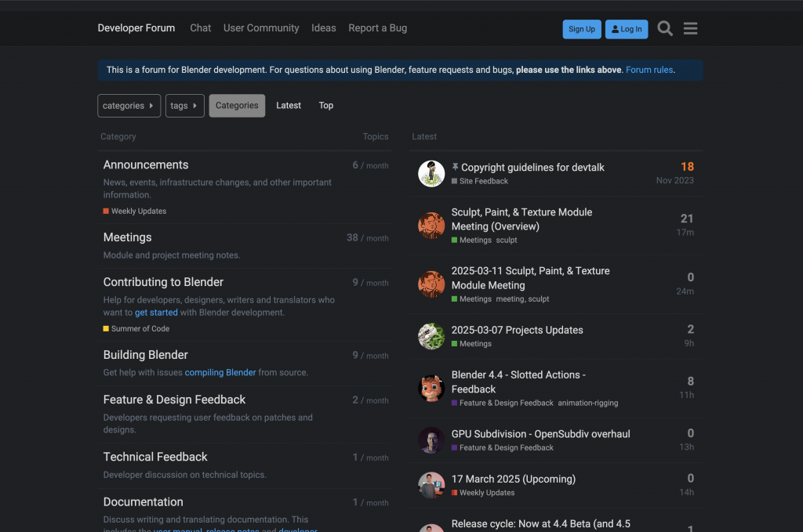Screen dimensions: 803x532
Task: Expand the categories dropdown filter
Action: pos(129,105)
